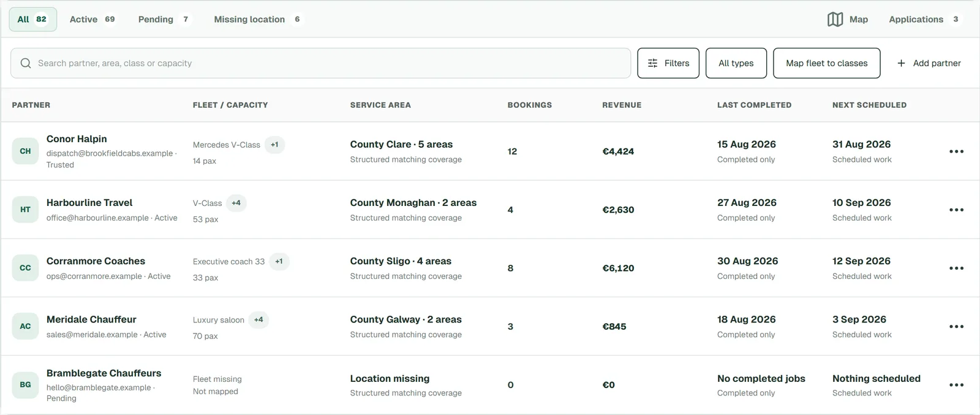Screen dimensions: 980x415
Task: Open the Applications 3 tab
Action: (x=925, y=20)
